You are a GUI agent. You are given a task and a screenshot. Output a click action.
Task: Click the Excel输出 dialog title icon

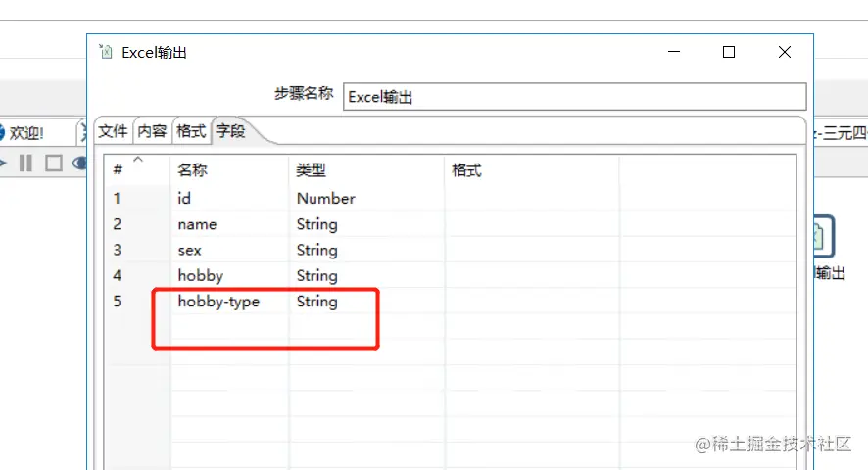(x=105, y=52)
